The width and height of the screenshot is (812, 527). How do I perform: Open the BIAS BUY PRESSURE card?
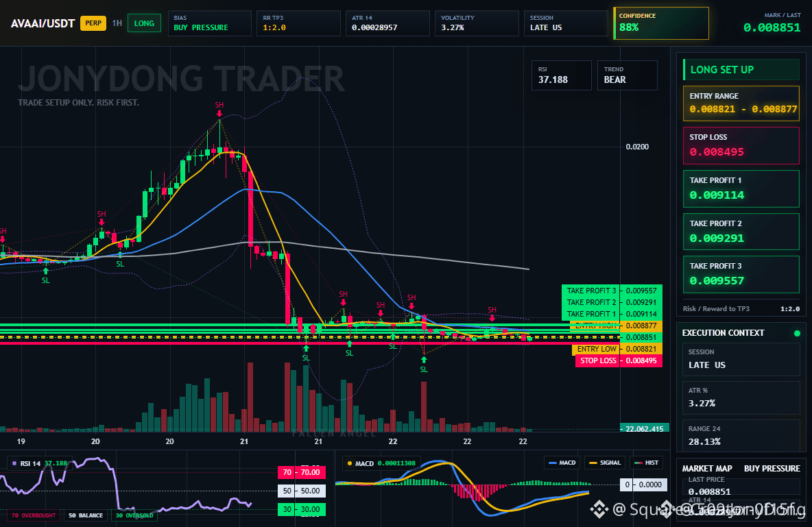(x=210, y=23)
